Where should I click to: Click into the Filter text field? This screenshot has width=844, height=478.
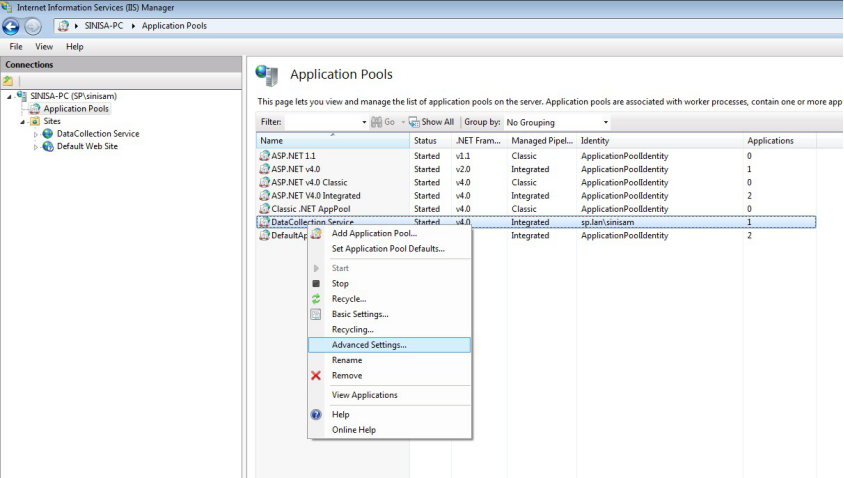pos(322,122)
